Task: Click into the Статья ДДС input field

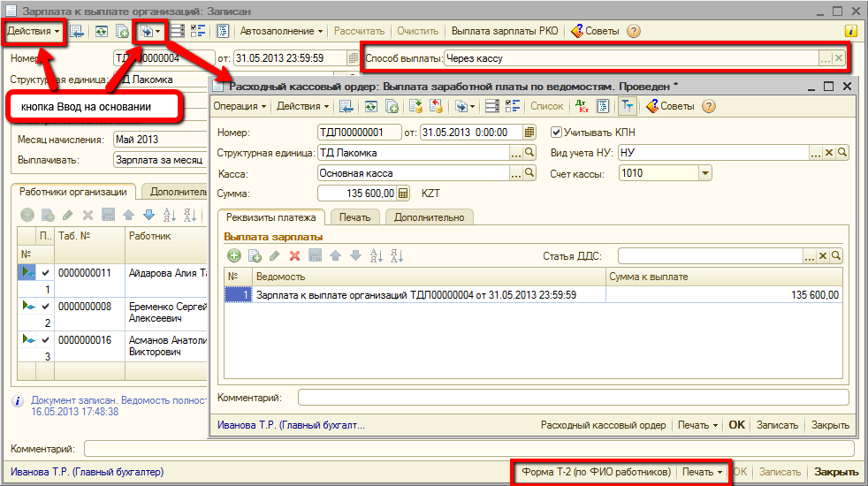Action: point(709,255)
